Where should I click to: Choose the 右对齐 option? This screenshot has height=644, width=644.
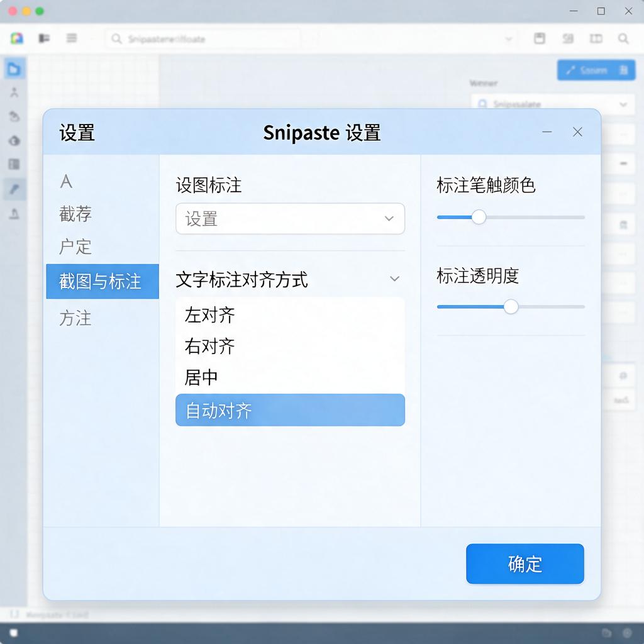click(x=290, y=346)
